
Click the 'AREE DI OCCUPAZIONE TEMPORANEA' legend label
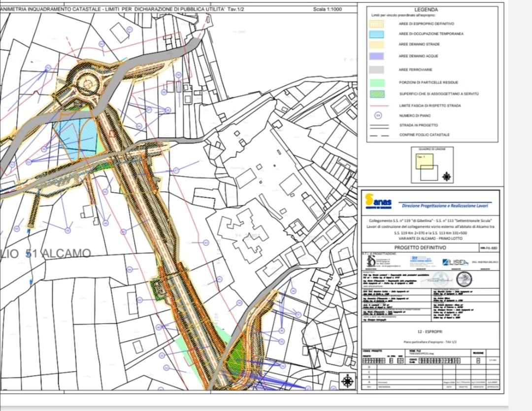(x=431, y=34)
